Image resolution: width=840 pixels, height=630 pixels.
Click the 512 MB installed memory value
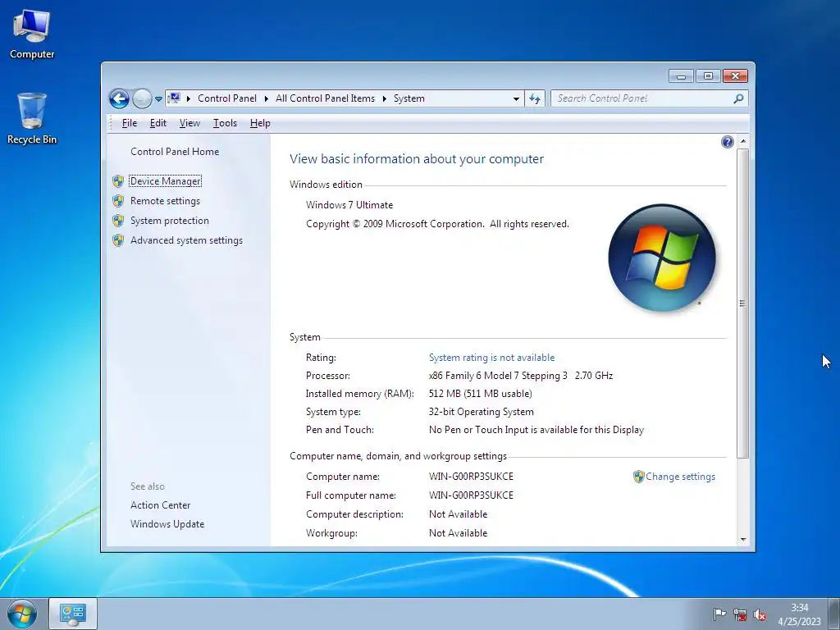coord(480,394)
